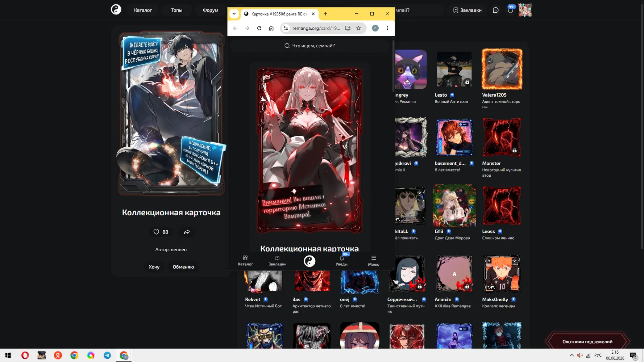Click the large black tower collectible card image

(171, 113)
